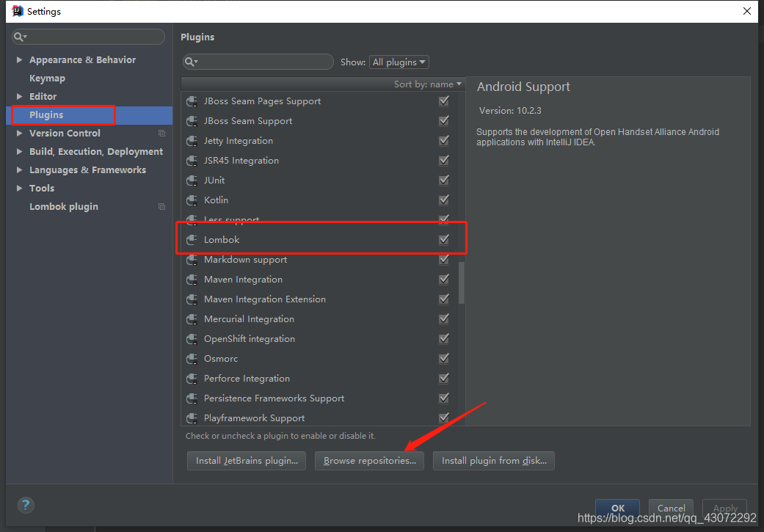The width and height of the screenshot is (764, 532).
Task: Click the plugin icon beside JBoss Seam Pages Support
Action: coord(192,101)
